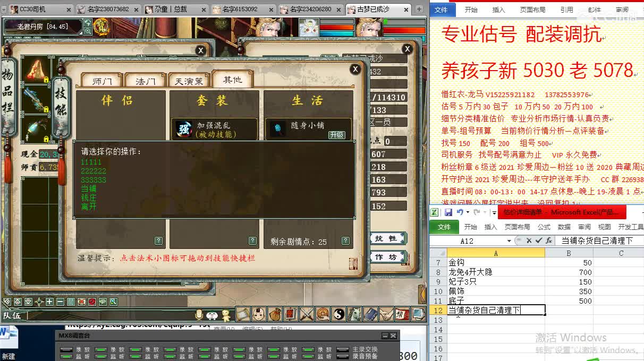Open the character head icon in game toolbar
Image resolution: width=644 pixels, height=361 pixels.
coord(259,314)
